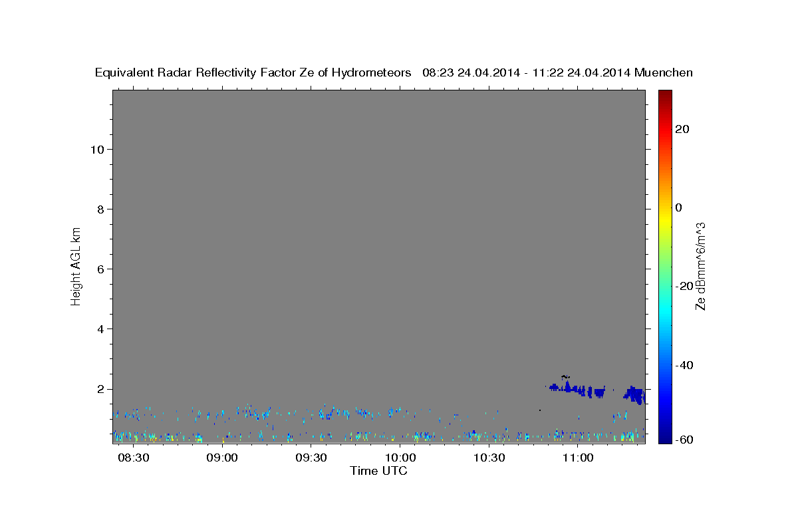The height and width of the screenshot is (532, 798).
Task: Click the 11:00 time tick label
Action: [579, 458]
